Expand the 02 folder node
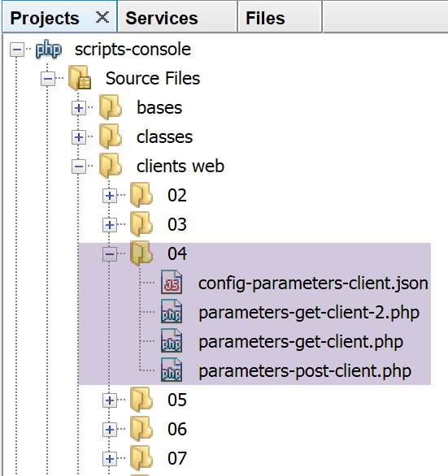Screen dimensions: 448x476 (x=110, y=196)
